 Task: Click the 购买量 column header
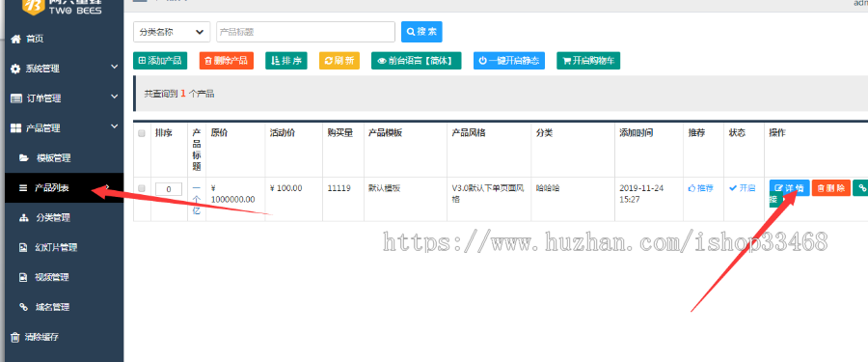pos(339,133)
